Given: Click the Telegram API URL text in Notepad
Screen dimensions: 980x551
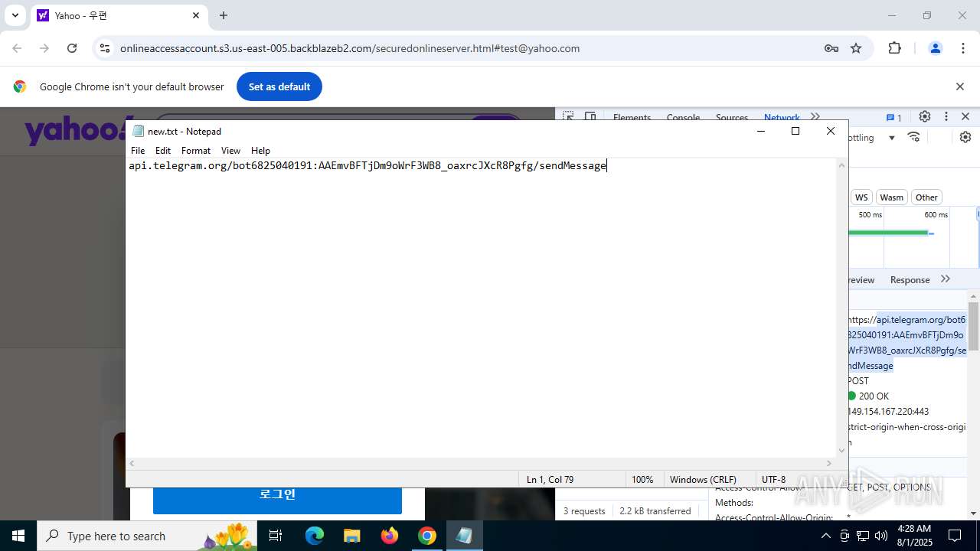Looking at the screenshot, I should (x=367, y=166).
